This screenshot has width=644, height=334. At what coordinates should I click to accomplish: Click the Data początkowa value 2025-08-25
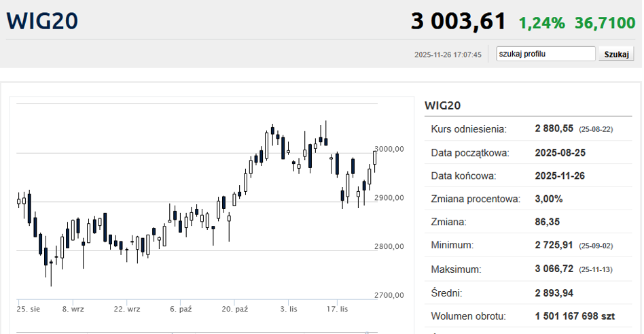[x=560, y=153]
